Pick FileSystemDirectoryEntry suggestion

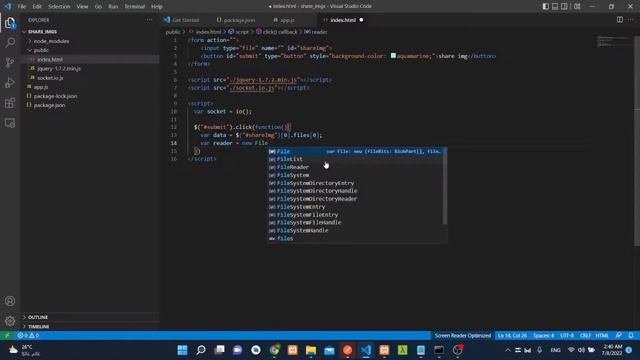click(x=355, y=183)
